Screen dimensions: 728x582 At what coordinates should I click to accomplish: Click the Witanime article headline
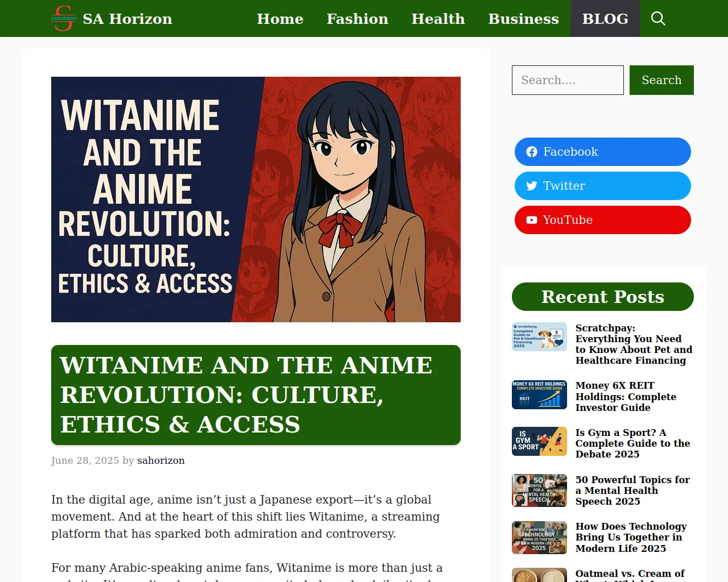[x=256, y=395]
